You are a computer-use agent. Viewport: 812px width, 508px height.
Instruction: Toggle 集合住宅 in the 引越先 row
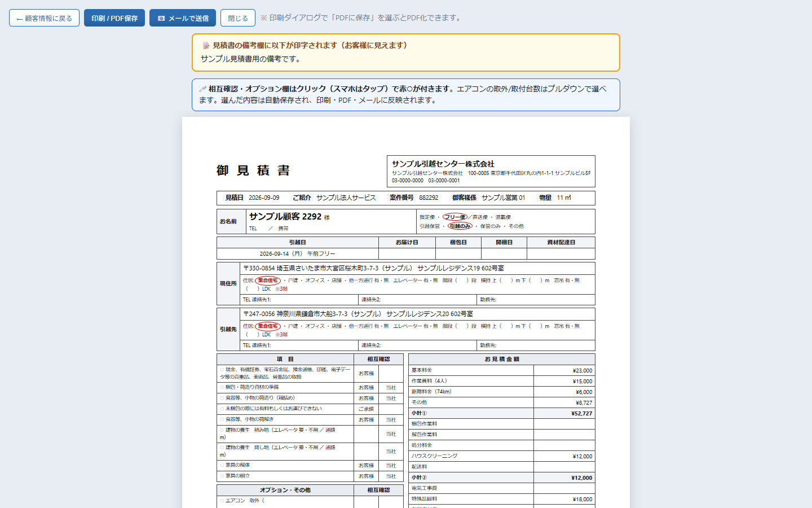click(x=268, y=326)
